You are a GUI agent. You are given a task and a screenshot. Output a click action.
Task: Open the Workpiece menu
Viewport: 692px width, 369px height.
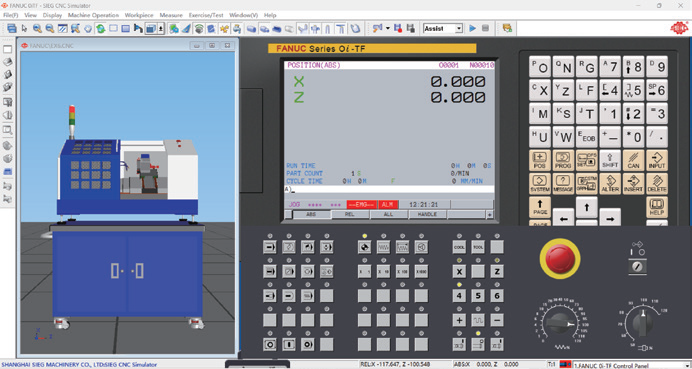(139, 15)
